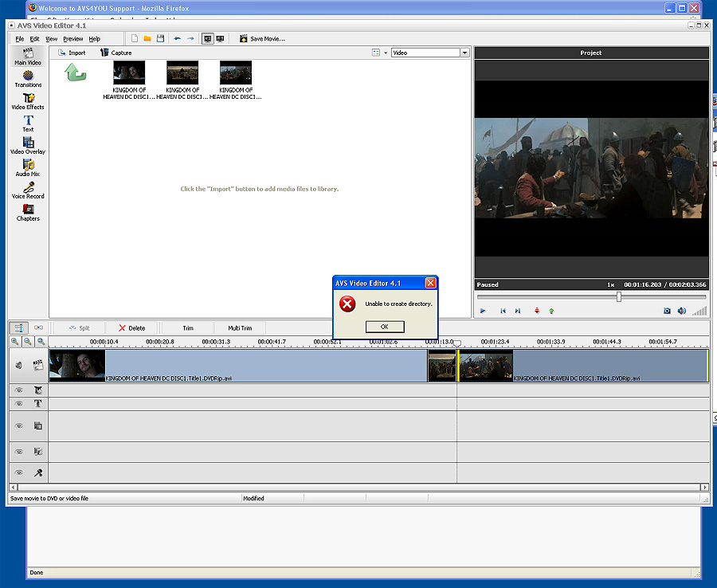The image size is (717, 588).
Task: Toggle visibility of the text track
Action: coord(19,403)
